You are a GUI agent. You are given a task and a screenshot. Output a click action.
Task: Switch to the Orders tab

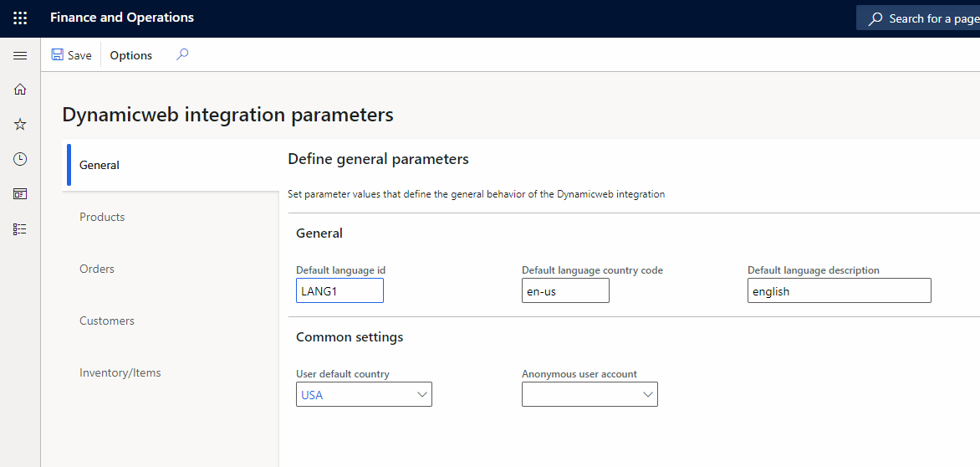97,269
